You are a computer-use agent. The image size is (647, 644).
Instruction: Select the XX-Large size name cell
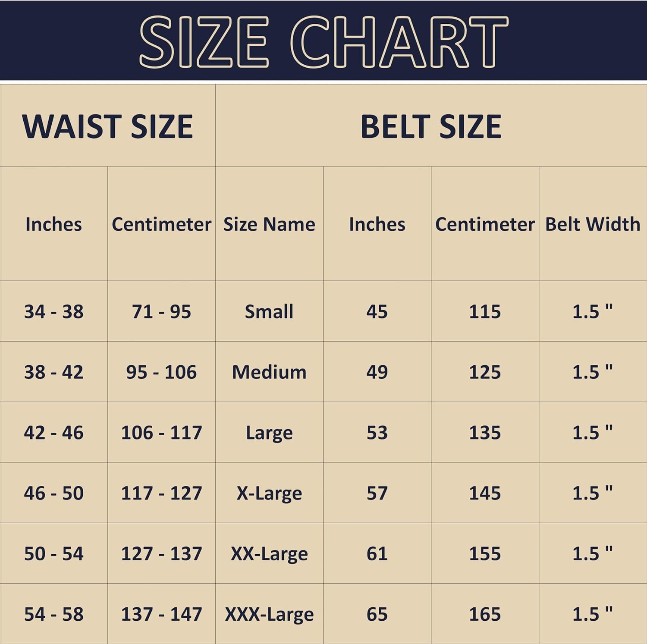(269, 553)
